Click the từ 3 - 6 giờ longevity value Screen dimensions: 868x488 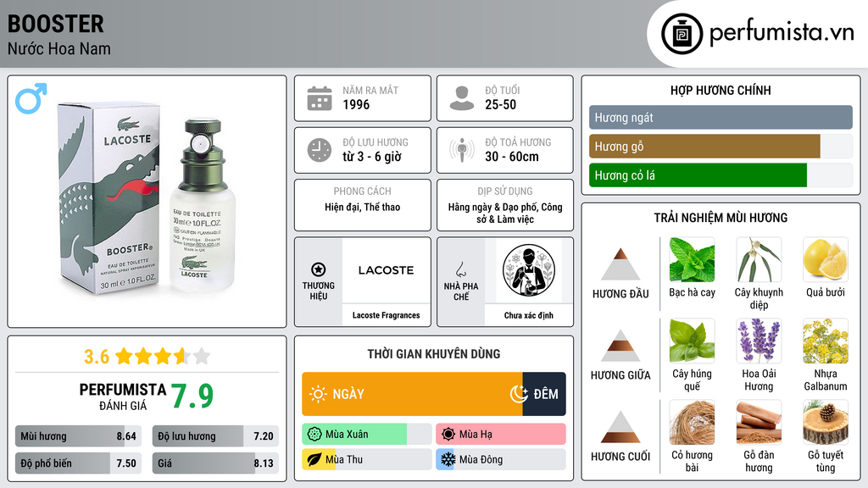tap(372, 157)
